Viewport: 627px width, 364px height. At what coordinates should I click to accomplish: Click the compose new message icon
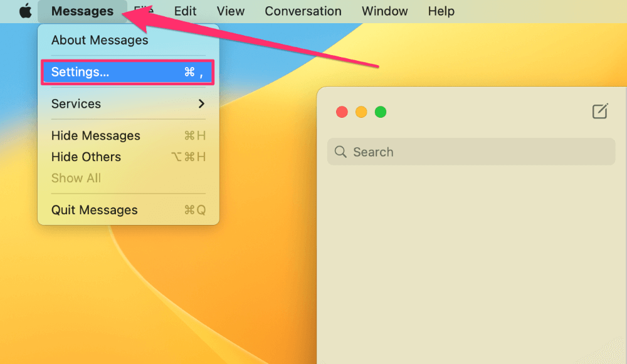(x=600, y=111)
